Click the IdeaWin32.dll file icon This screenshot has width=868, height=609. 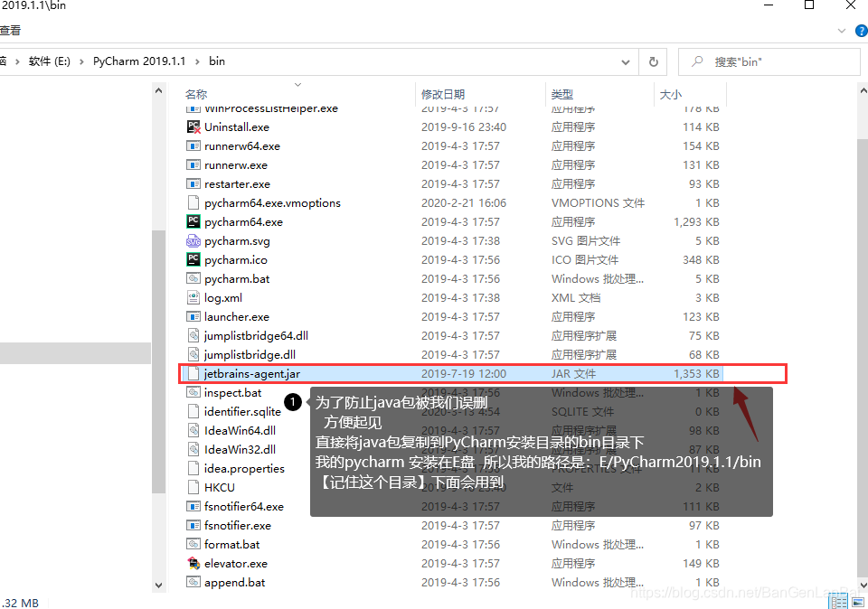coord(193,450)
